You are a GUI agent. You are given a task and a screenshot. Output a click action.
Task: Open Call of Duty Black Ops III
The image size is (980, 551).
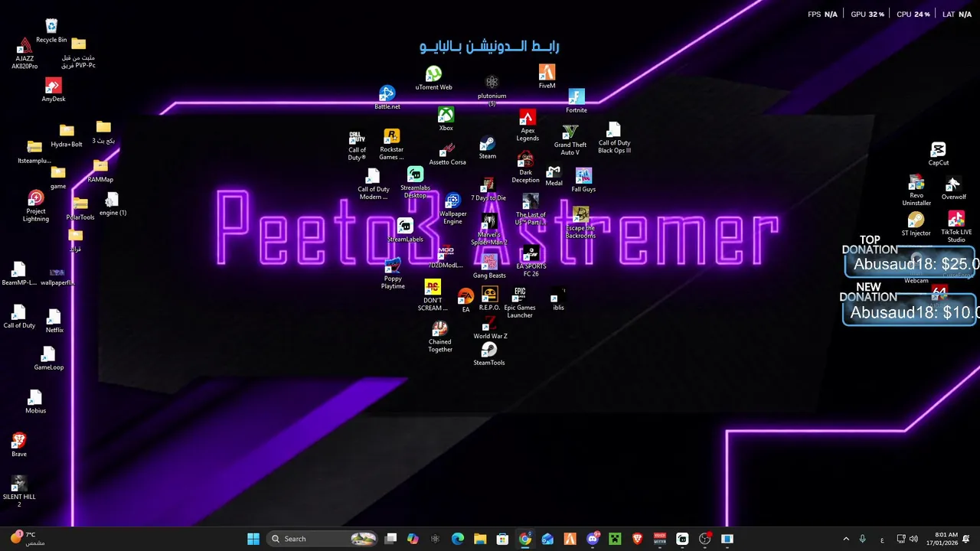(614, 138)
